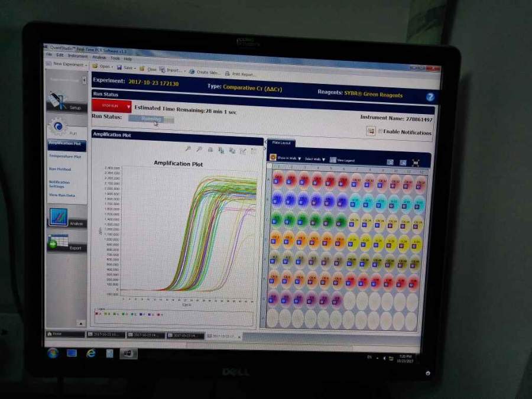Select red well A1 in plate layout
532x399 pixels.
coord(278,180)
